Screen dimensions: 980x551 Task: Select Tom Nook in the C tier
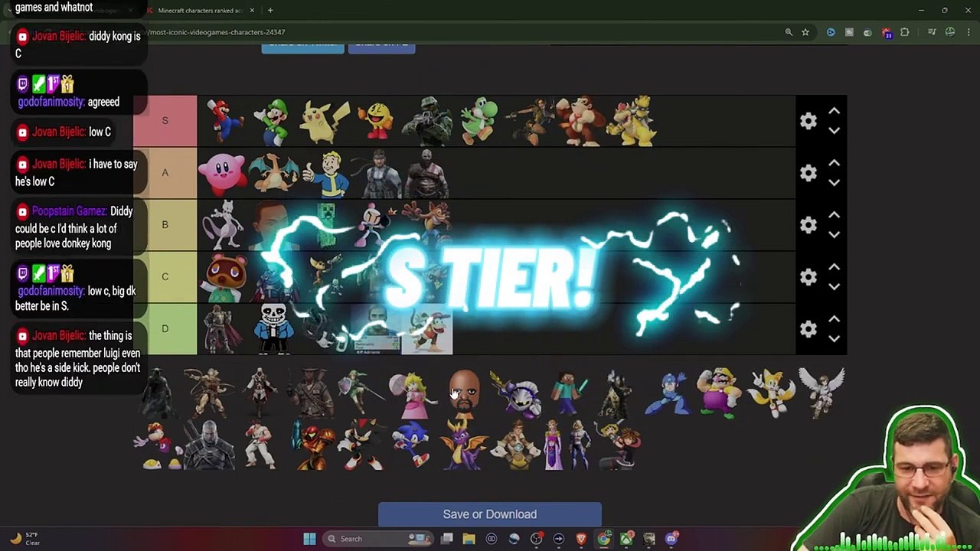click(223, 277)
